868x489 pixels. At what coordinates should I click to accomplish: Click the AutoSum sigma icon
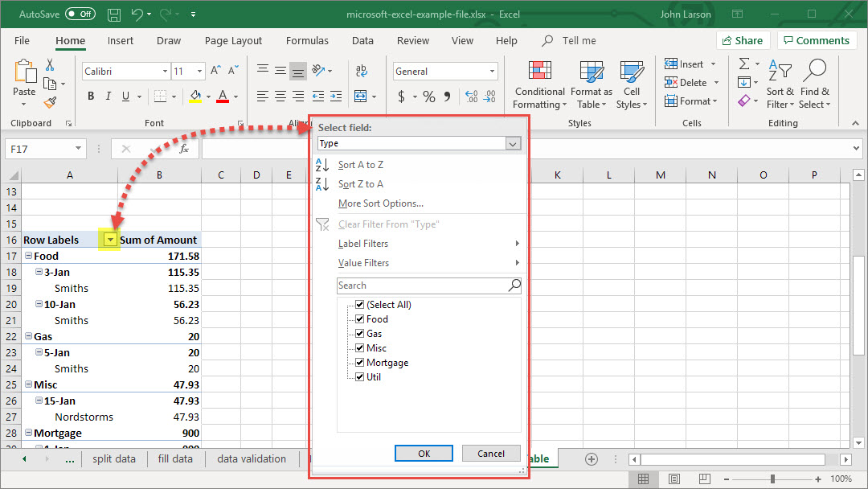coord(744,64)
